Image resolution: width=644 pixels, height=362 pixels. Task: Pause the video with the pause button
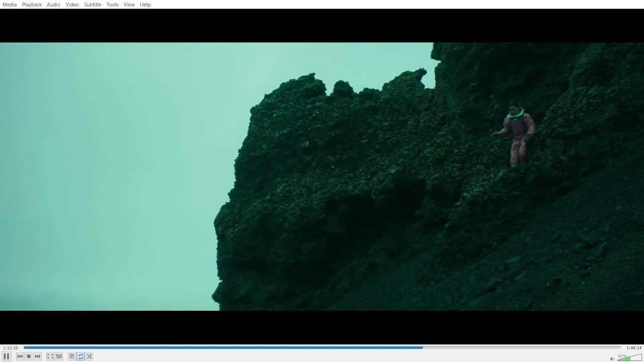click(7, 356)
